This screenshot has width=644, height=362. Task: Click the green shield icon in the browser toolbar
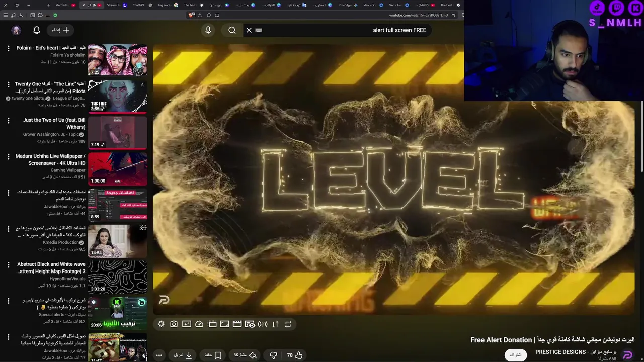tap(55, 15)
